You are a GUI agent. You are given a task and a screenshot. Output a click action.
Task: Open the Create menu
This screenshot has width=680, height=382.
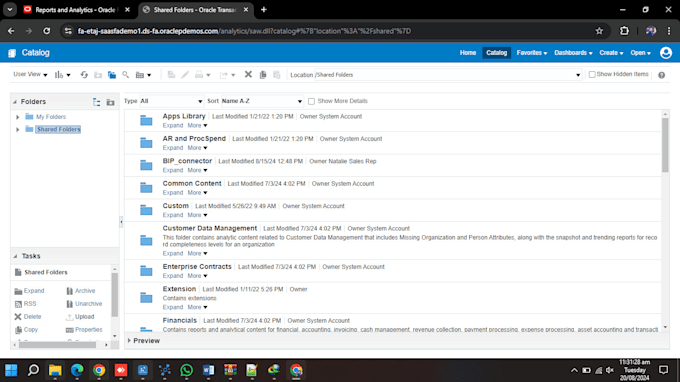point(611,52)
